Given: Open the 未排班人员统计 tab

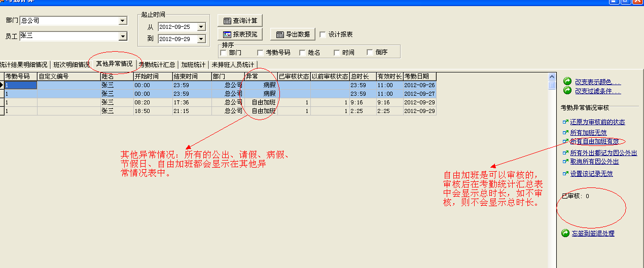Looking at the screenshot, I should coord(233,64).
